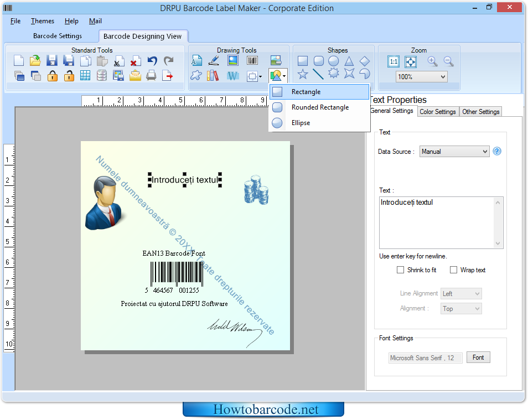Draw a starburst shape
This screenshot has height=420, width=528.
334,73
